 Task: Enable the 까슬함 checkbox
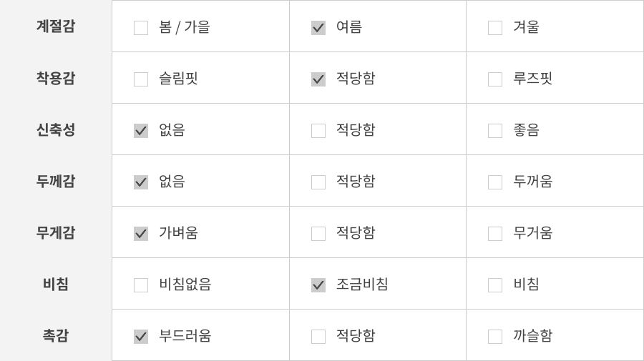click(495, 337)
